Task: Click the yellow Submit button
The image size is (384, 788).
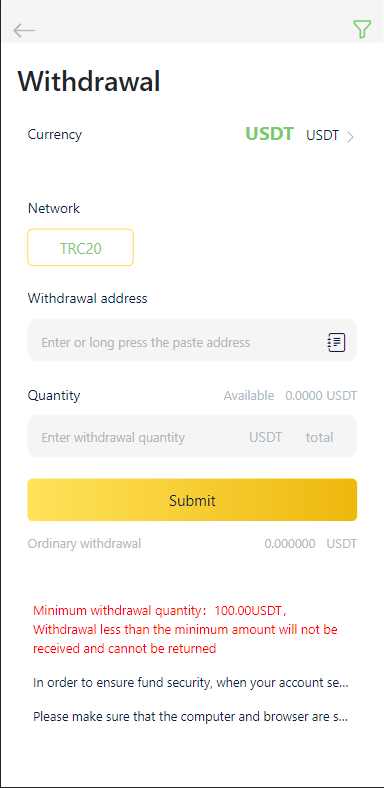Action: (x=192, y=500)
